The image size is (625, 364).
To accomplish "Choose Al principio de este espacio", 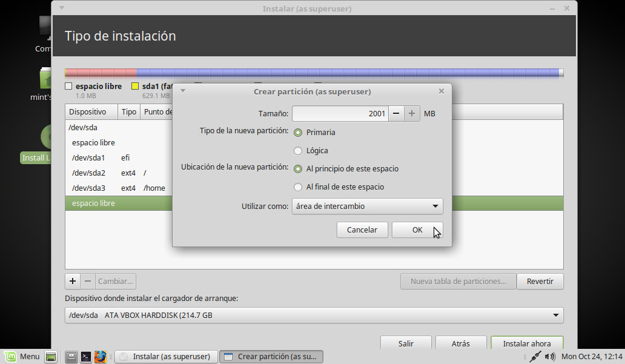I will (x=298, y=169).
